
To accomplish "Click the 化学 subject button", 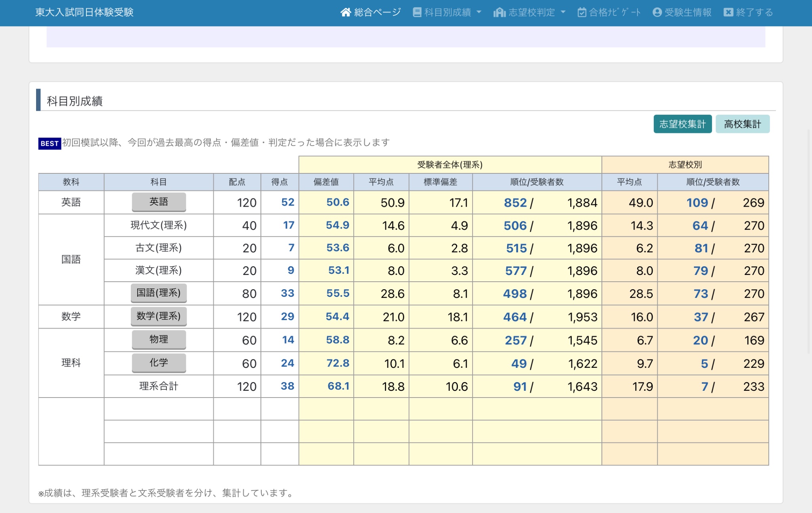I will [x=159, y=363].
